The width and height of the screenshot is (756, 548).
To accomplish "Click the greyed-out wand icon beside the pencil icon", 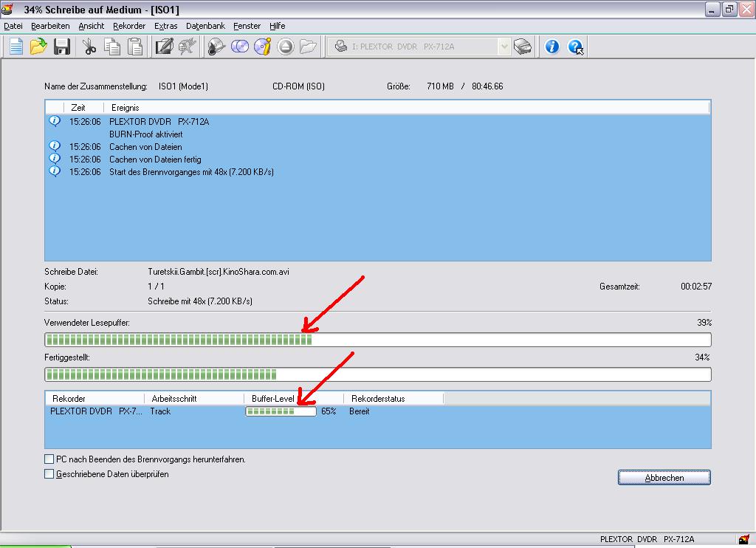I will pyautogui.click(x=187, y=47).
